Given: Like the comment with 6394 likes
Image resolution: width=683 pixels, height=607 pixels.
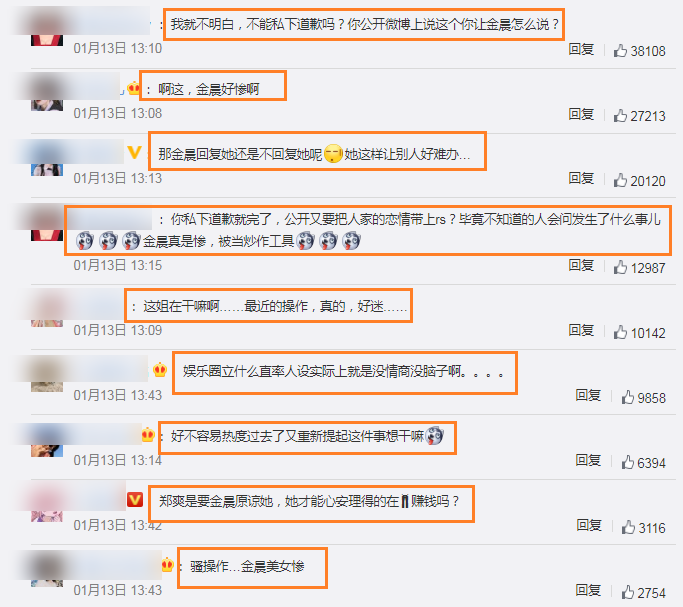Looking at the screenshot, I should tap(628, 462).
